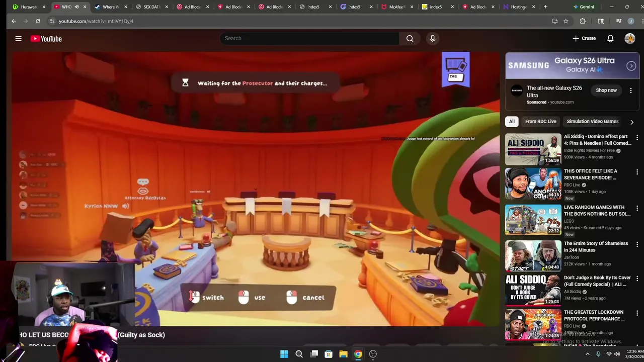Screen dimensions: 644x362
Task: Open GREATEST LOCKDOWN PROTOCOL thumbnail
Action: (533, 324)
